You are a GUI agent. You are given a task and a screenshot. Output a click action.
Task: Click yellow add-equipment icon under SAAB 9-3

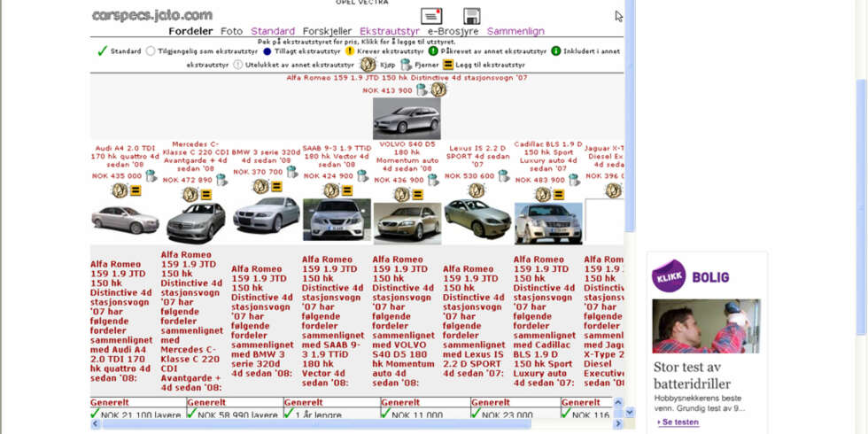347,190
